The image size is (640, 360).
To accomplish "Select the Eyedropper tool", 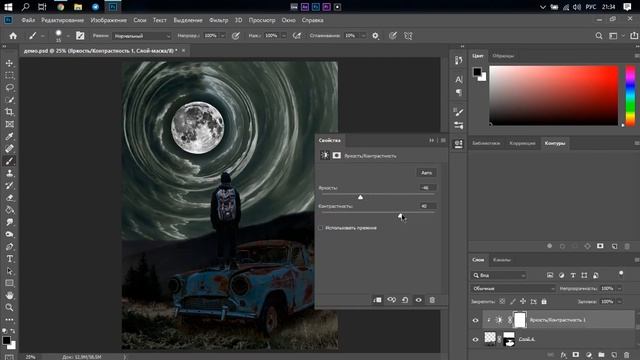I will click(x=9, y=136).
